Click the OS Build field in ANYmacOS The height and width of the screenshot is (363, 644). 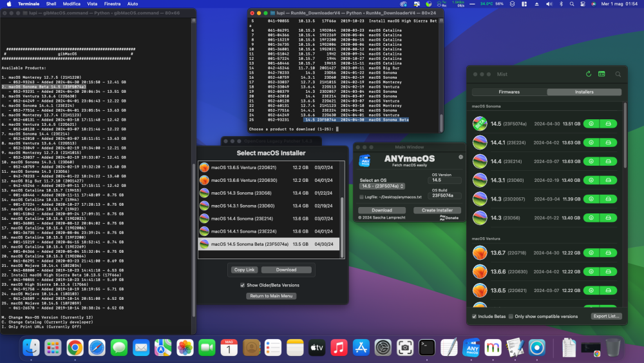pos(445,195)
